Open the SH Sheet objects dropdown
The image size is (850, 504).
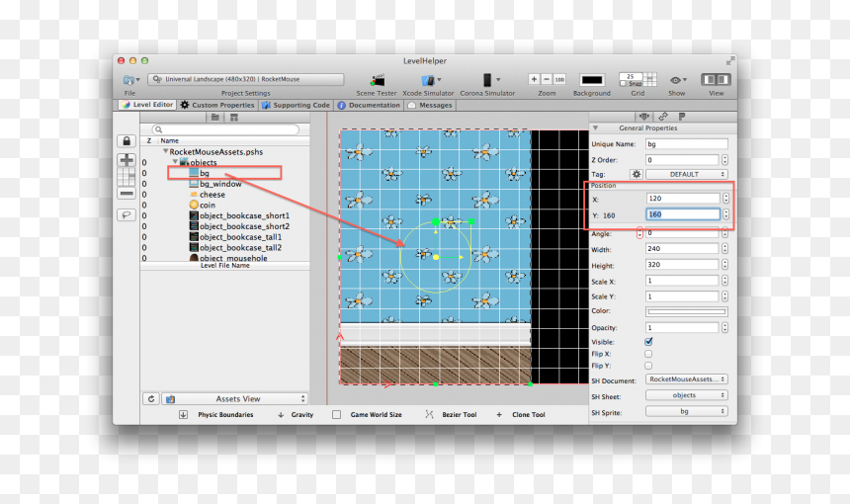pos(686,395)
